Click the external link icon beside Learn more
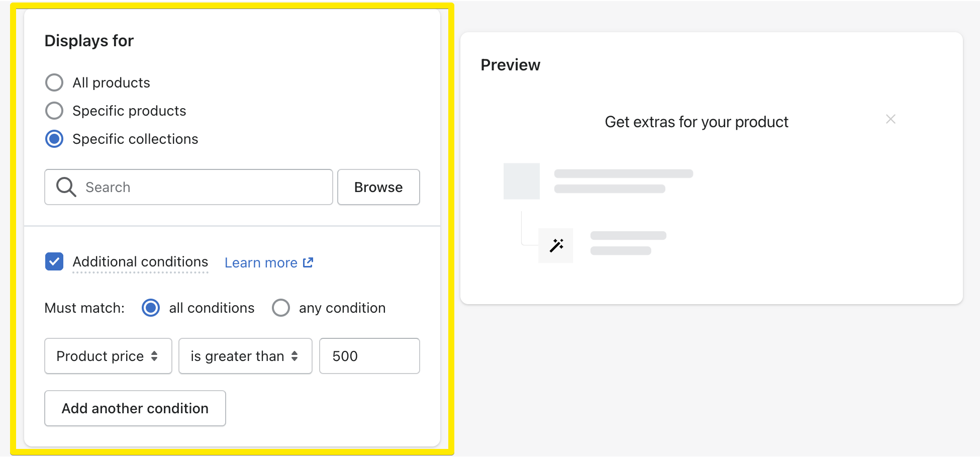The height and width of the screenshot is (457, 980). coord(308,262)
